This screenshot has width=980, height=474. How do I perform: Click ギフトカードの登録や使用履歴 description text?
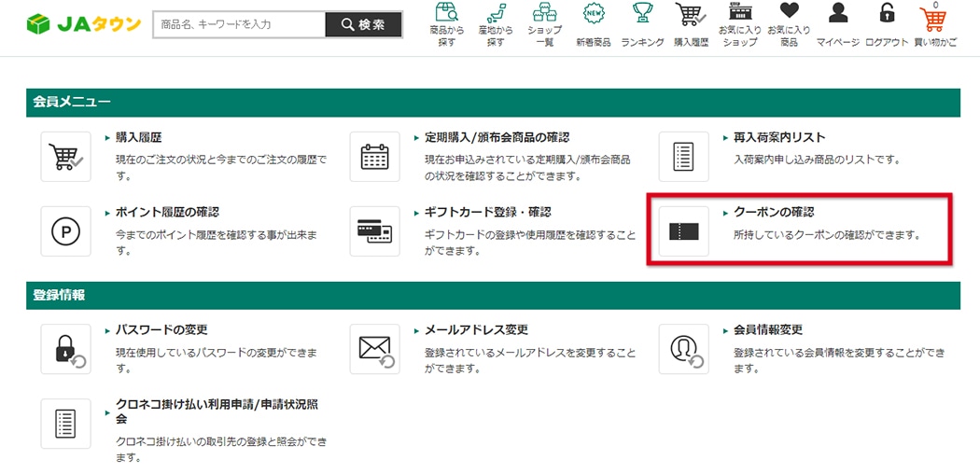(x=530, y=243)
